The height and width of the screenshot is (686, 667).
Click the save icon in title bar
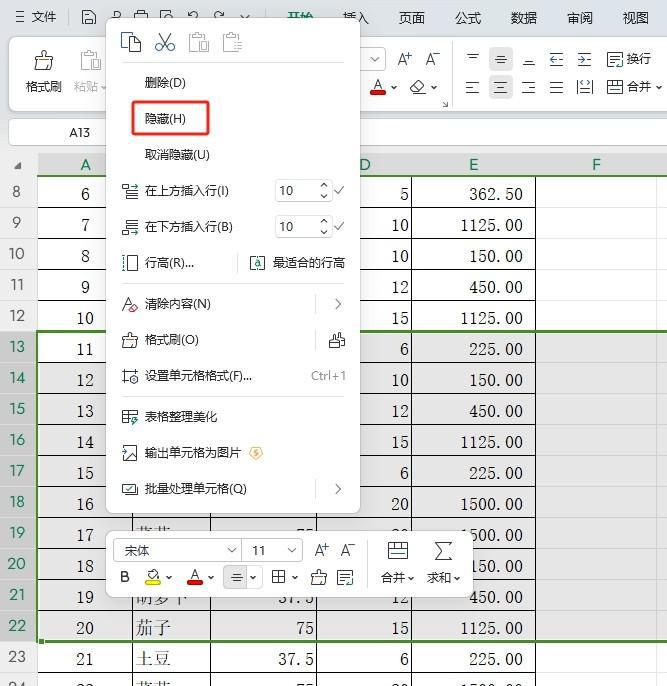pyautogui.click(x=89, y=18)
